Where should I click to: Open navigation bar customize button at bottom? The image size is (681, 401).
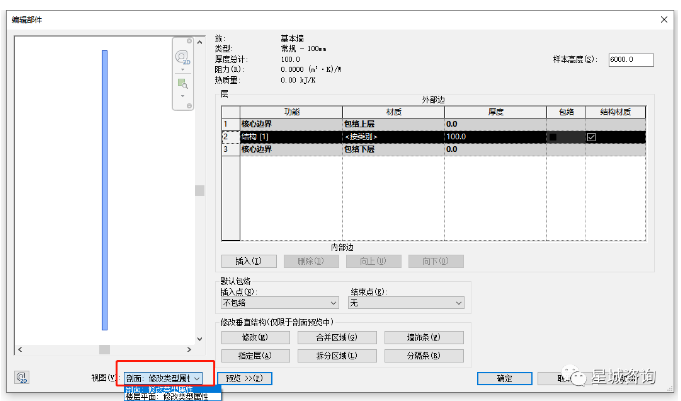point(189,106)
